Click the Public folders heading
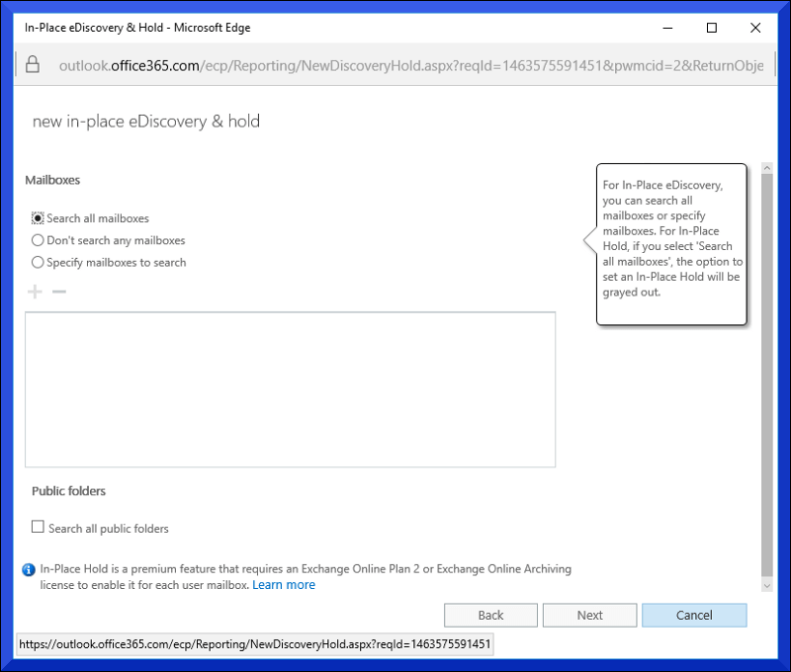Screen dimensions: 791x672 68,491
